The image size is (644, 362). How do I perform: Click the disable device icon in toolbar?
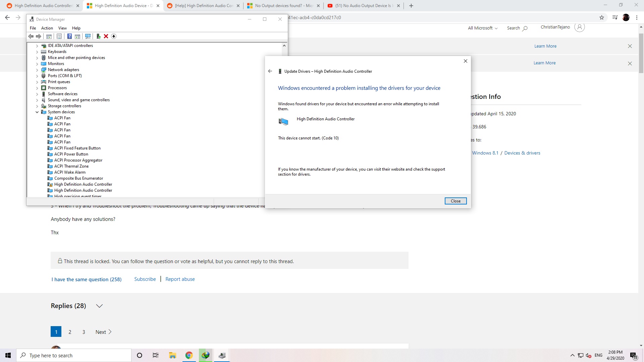(114, 36)
